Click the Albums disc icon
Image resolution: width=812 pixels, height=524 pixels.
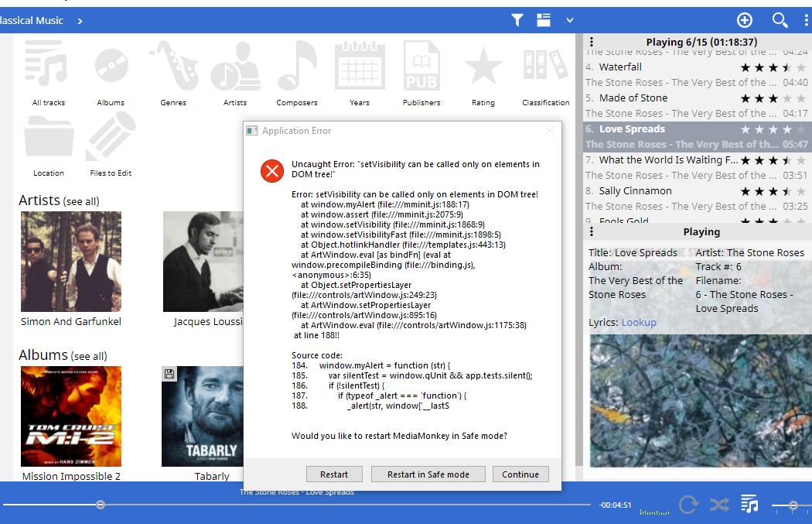pos(111,67)
